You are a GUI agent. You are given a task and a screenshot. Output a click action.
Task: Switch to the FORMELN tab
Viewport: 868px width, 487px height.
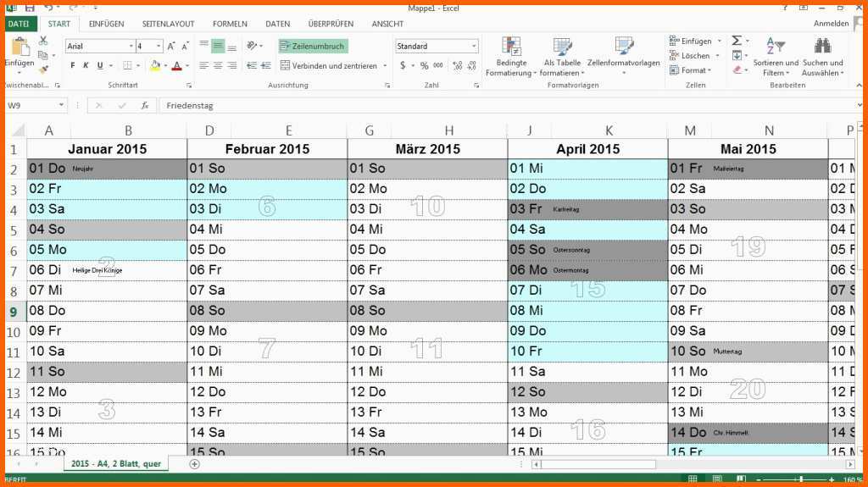coord(230,24)
